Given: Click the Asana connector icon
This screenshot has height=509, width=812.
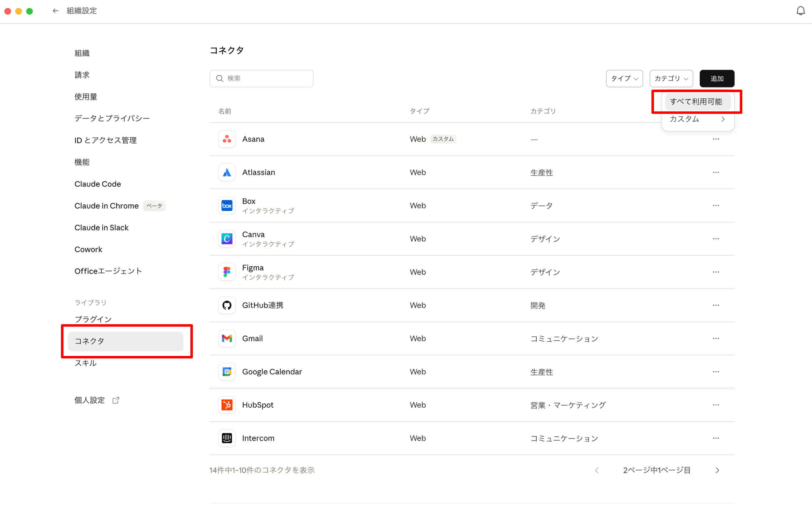Looking at the screenshot, I should click(226, 139).
